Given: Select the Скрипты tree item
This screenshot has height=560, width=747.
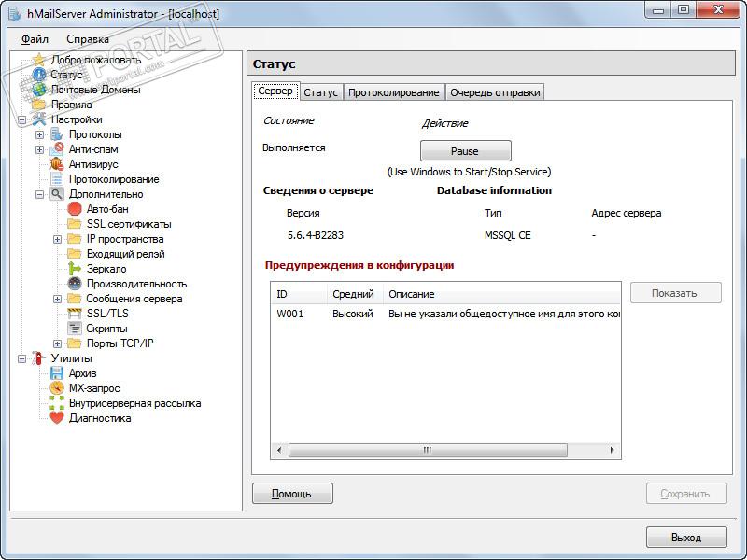Looking at the screenshot, I should coord(106,329).
